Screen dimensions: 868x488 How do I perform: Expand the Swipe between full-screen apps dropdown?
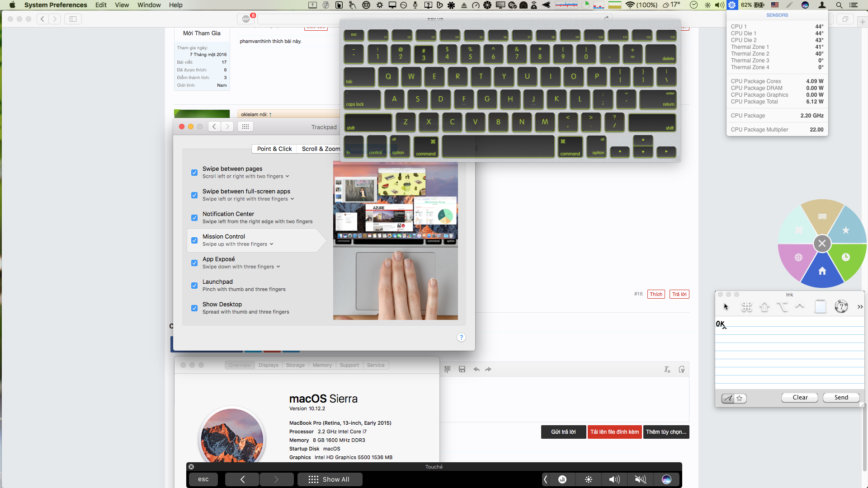point(292,198)
